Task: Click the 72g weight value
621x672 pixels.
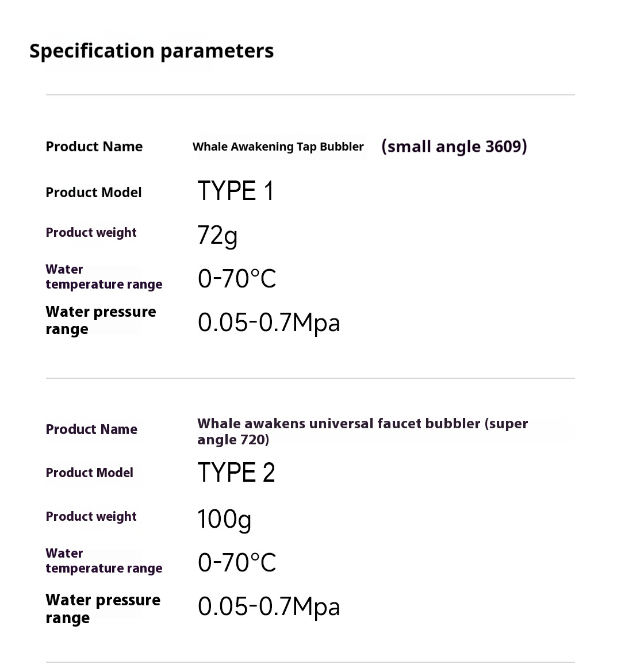Action: point(217,235)
